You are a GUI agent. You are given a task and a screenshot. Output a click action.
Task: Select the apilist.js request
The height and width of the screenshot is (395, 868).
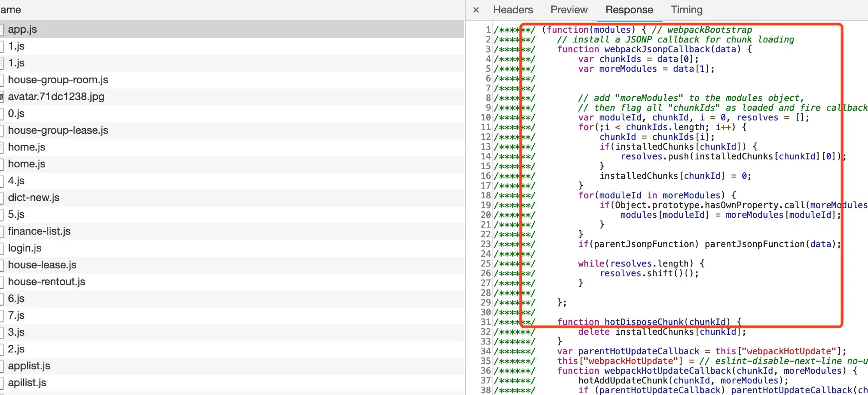232,383
